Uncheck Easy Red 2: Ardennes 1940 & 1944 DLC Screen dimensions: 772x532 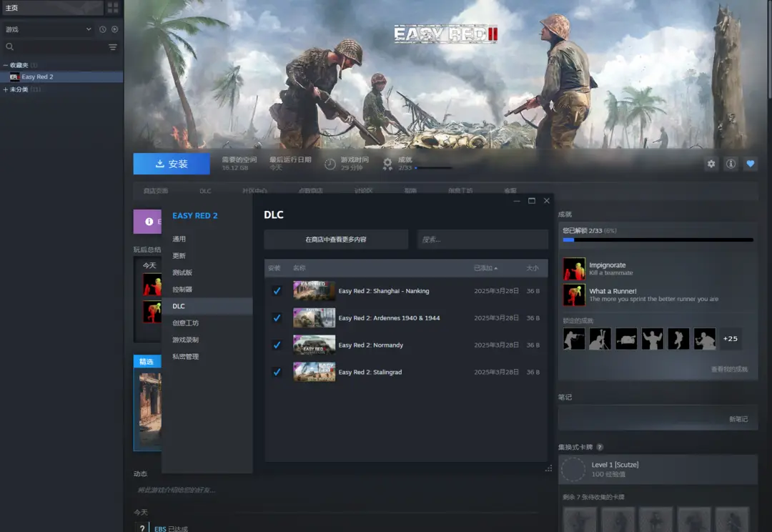click(277, 318)
